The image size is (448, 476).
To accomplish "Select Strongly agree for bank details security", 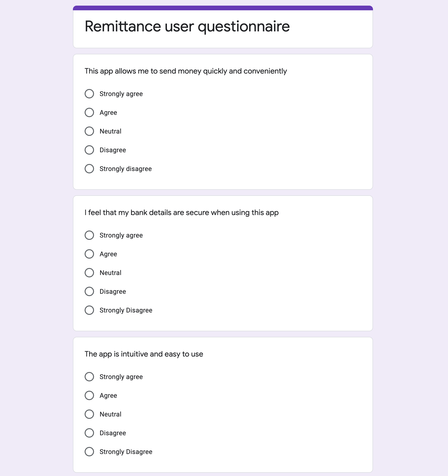I will [x=89, y=235].
